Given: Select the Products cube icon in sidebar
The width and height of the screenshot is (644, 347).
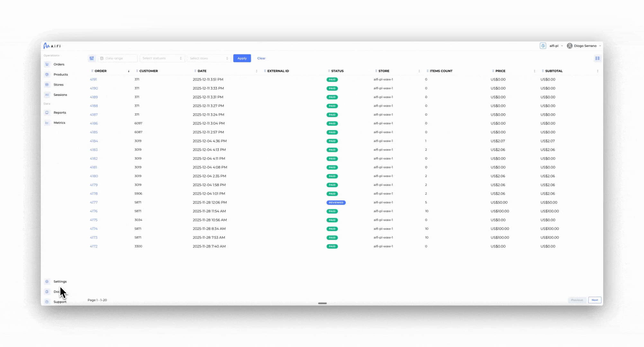Looking at the screenshot, I should pos(47,74).
